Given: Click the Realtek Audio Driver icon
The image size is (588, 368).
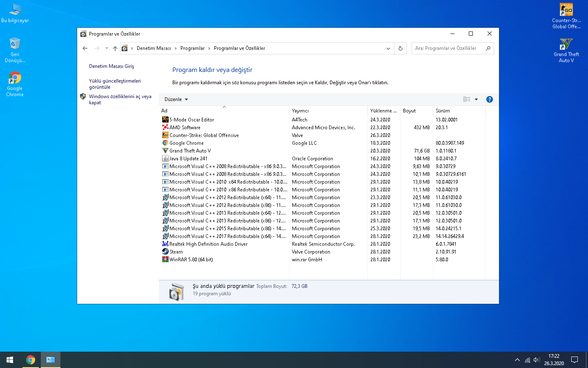Looking at the screenshot, I should click(165, 244).
